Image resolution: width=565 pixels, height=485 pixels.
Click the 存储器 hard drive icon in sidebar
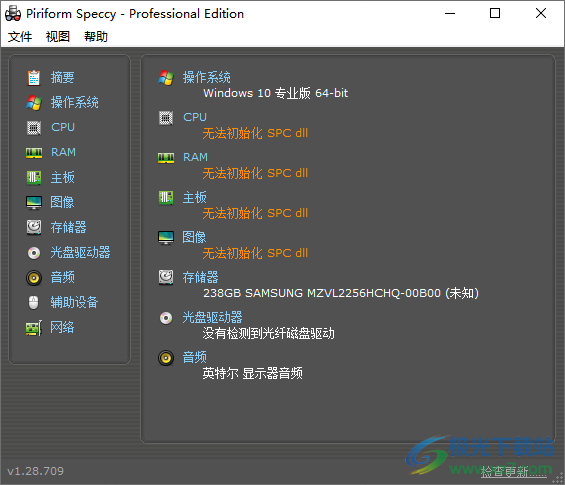pyautogui.click(x=34, y=227)
